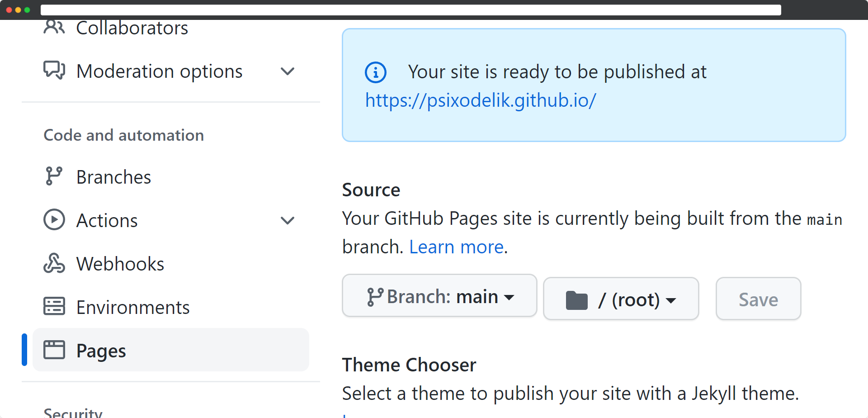Click the Collaborators people icon
868x418 pixels.
54,27
